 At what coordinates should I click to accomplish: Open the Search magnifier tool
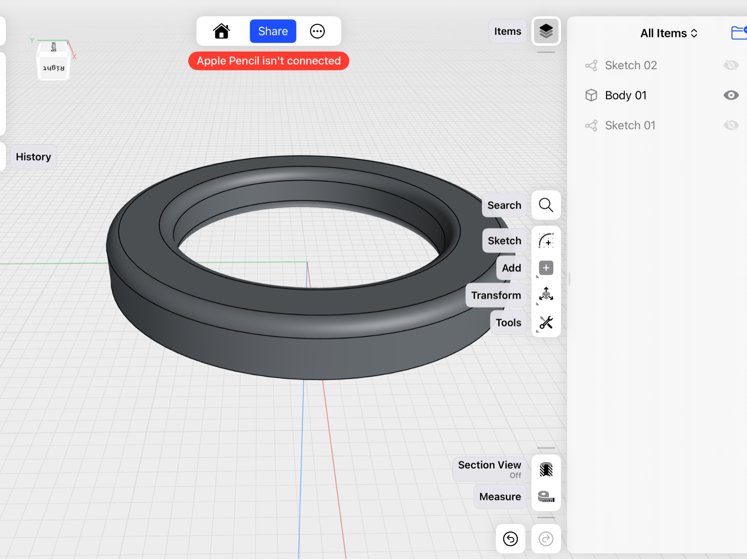tap(546, 205)
